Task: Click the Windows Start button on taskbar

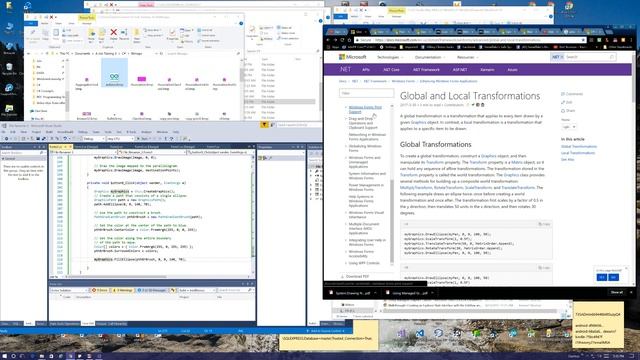Action: coord(4,356)
